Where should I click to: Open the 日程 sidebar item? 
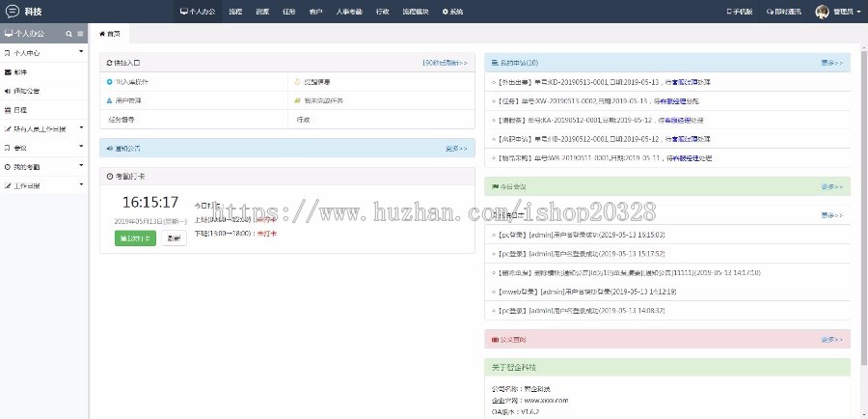[x=43, y=110]
